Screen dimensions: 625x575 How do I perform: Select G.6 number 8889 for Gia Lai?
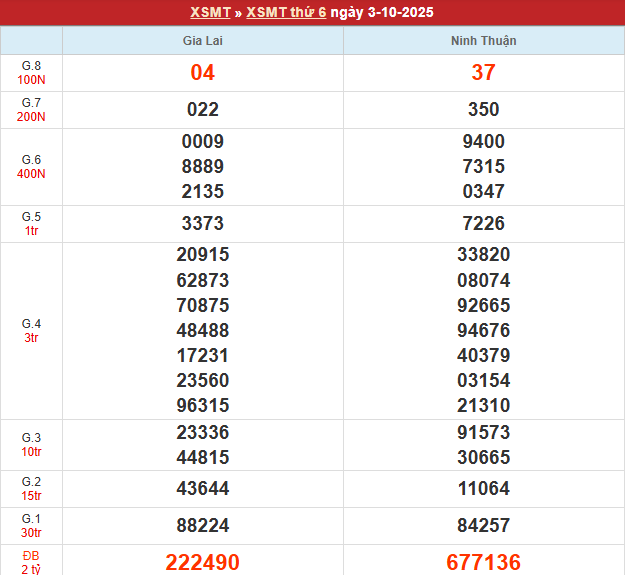click(x=203, y=167)
